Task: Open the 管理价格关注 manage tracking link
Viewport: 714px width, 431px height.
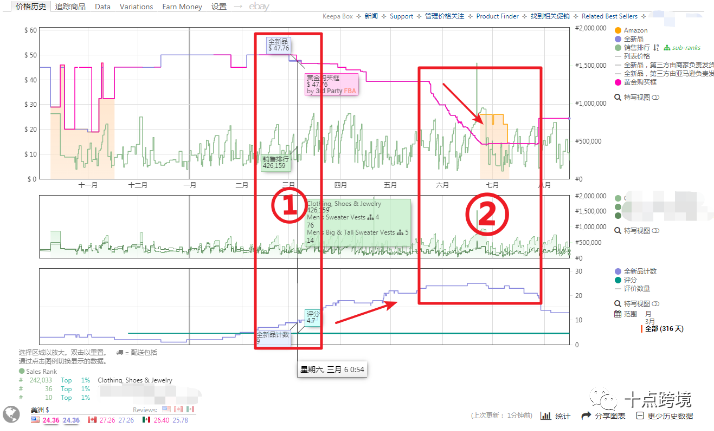Action: point(444,16)
